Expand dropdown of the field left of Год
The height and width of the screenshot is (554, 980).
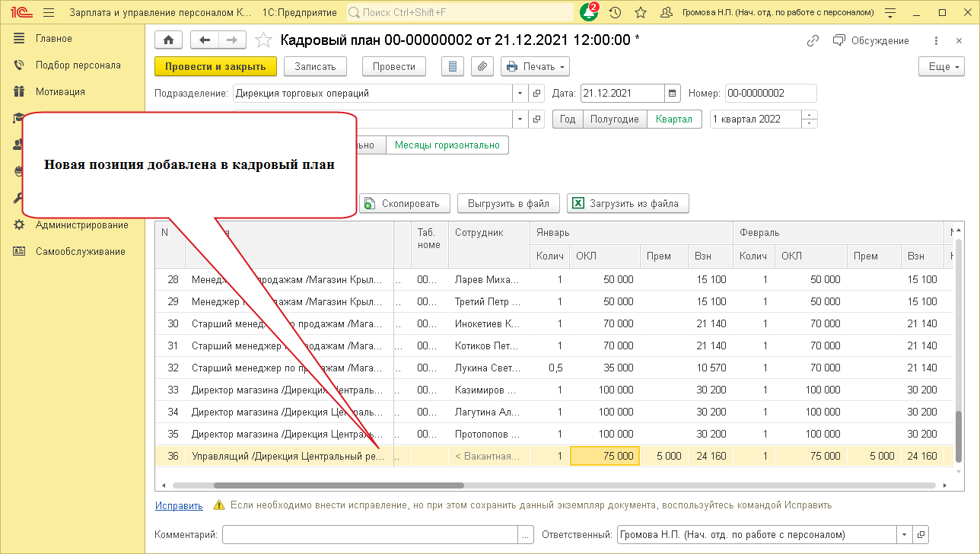tap(521, 119)
